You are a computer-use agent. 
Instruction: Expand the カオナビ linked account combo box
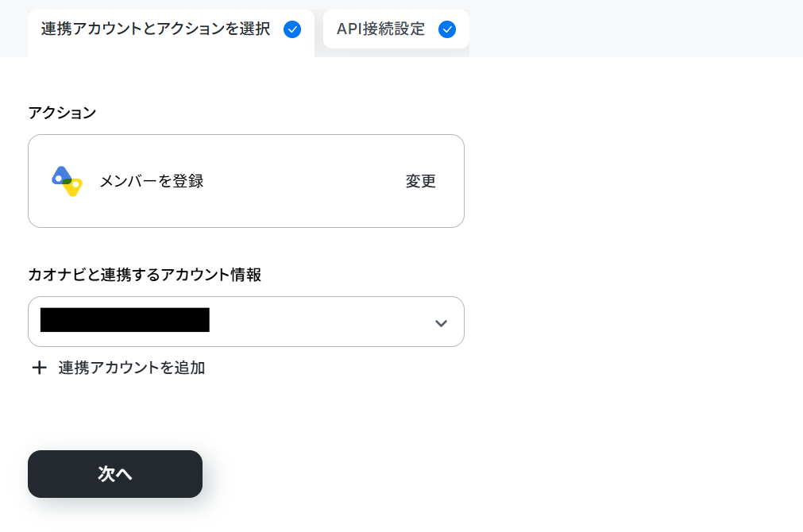pos(245,322)
